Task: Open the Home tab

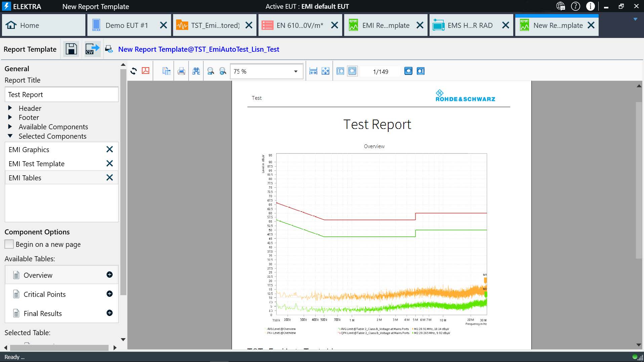Action: coord(30,26)
